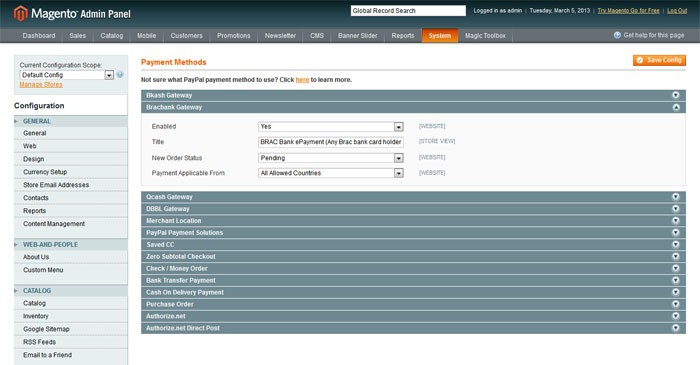The height and width of the screenshot is (365, 700).
Task: Expand PayPal Payment Solutions arrow icon
Action: 675,232
